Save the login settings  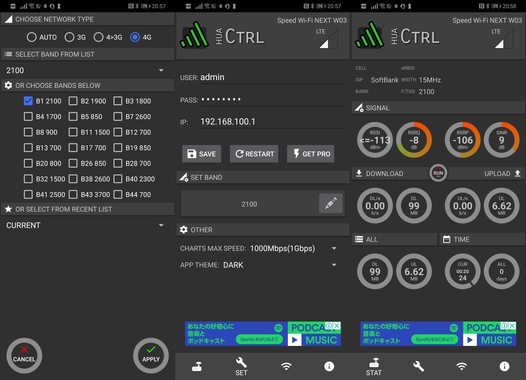point(201,154)
